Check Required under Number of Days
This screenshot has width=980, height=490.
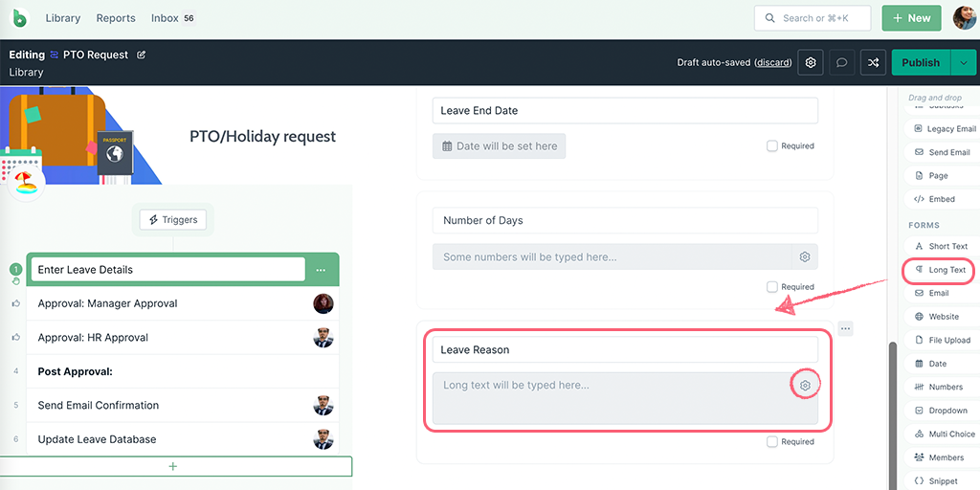coord(772,287)
